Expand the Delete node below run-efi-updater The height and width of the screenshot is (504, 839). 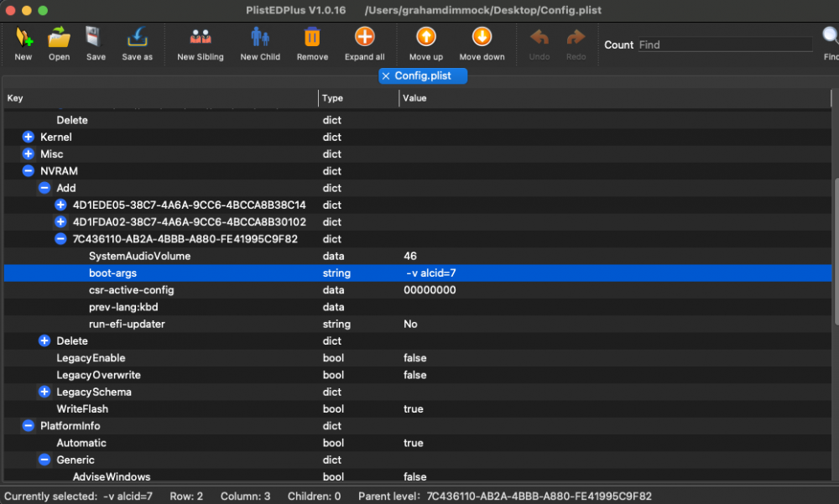tap(44, 340)
